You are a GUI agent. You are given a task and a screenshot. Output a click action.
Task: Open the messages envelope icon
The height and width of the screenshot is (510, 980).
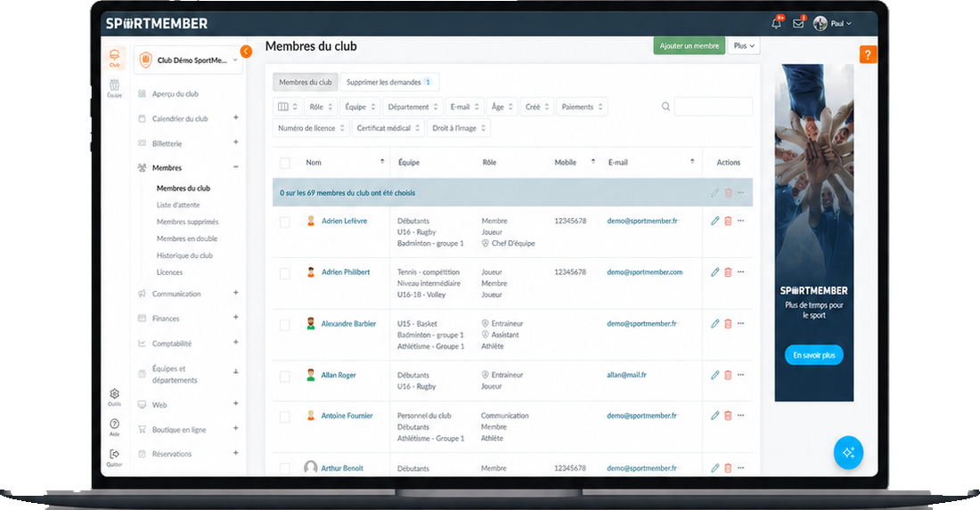[x=798, y=24]
